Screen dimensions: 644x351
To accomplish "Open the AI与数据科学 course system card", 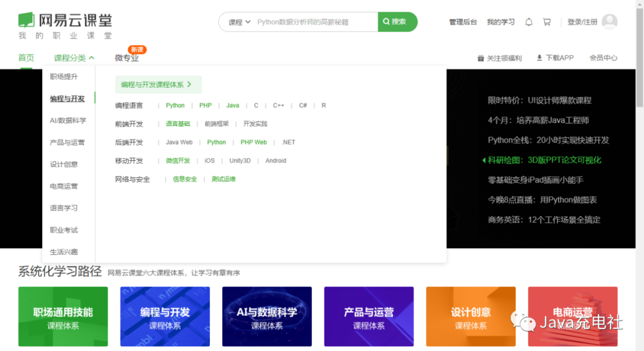I will (267, 316).
